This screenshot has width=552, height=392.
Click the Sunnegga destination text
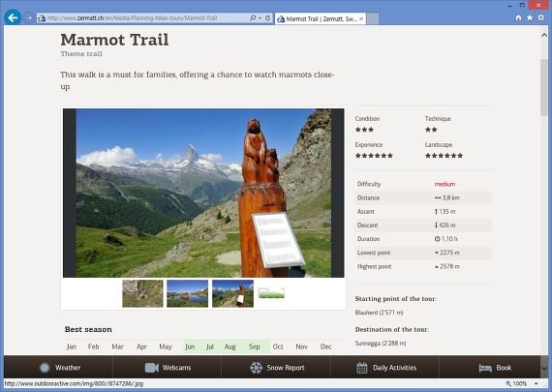coord(381,343)
